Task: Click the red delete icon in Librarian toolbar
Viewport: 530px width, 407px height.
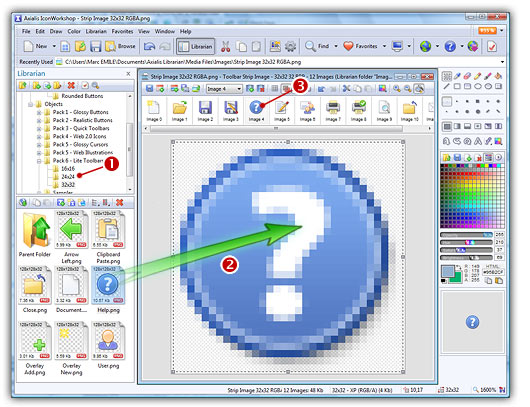Action: click(x=71, y=86)
